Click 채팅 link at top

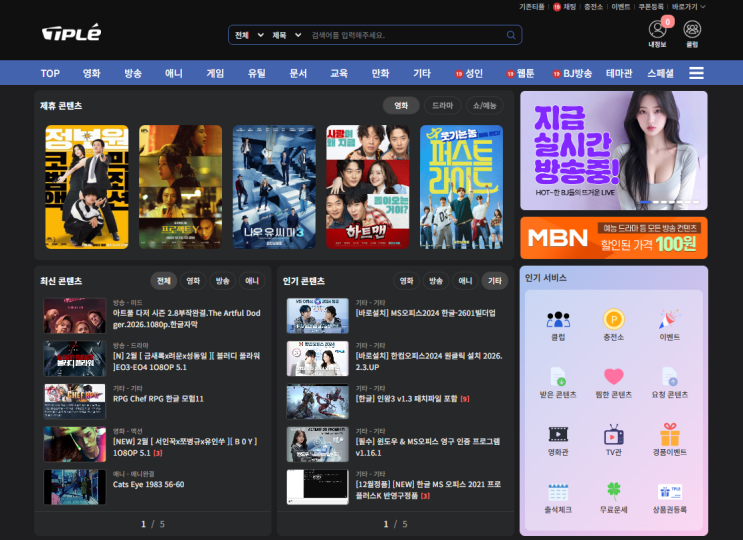click(x=565, y=7)
